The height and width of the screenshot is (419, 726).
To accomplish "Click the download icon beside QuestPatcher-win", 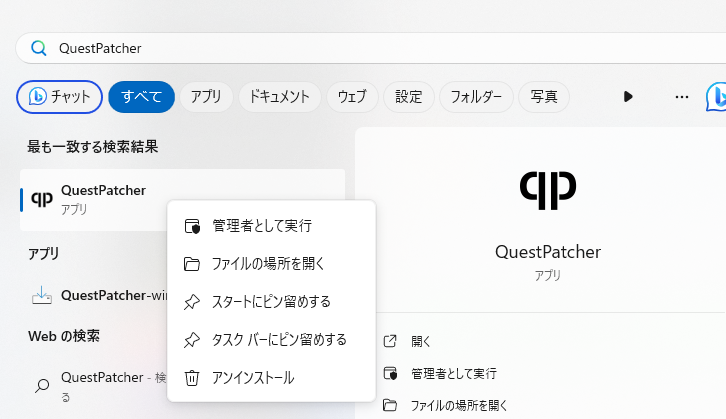I will [x=42, y=295].
